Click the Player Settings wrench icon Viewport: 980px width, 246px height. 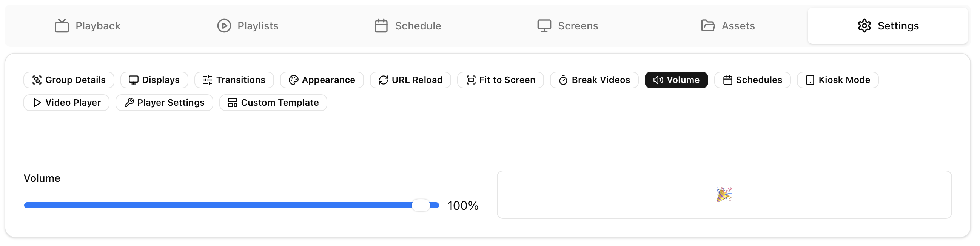click(129, 103)
